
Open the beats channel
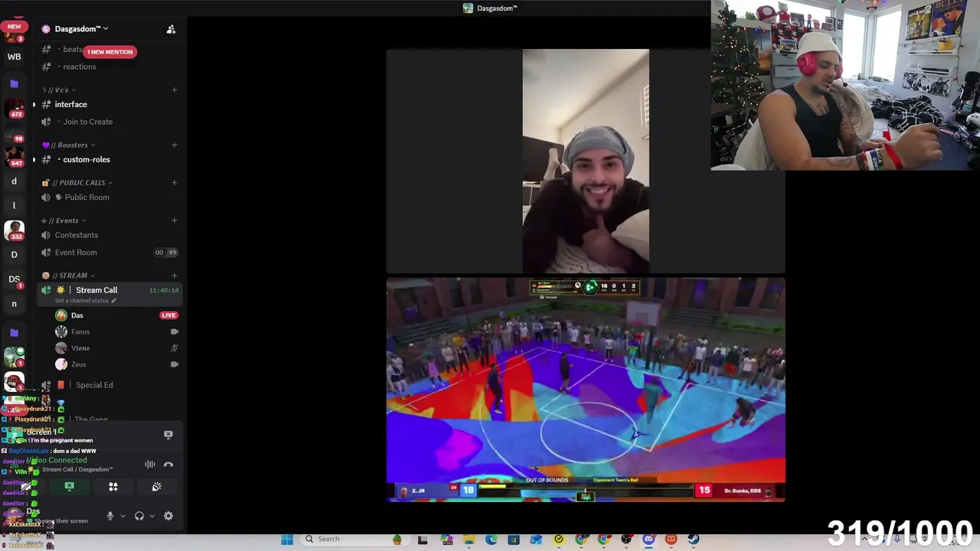[72, 49]
